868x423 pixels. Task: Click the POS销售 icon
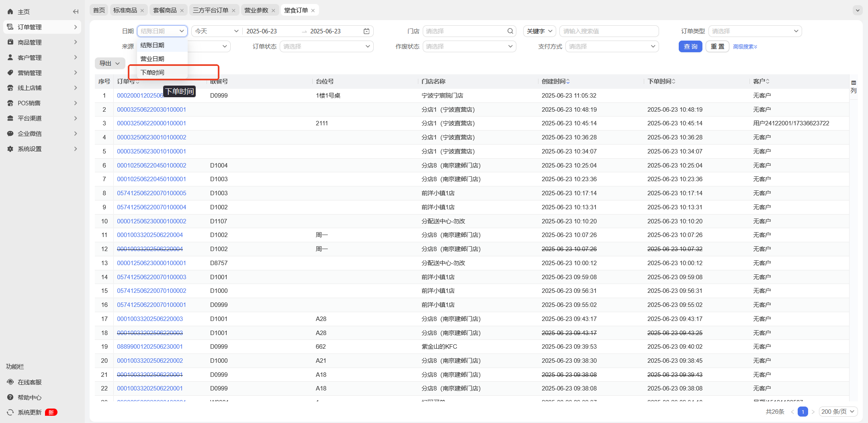tap(10, 103)
